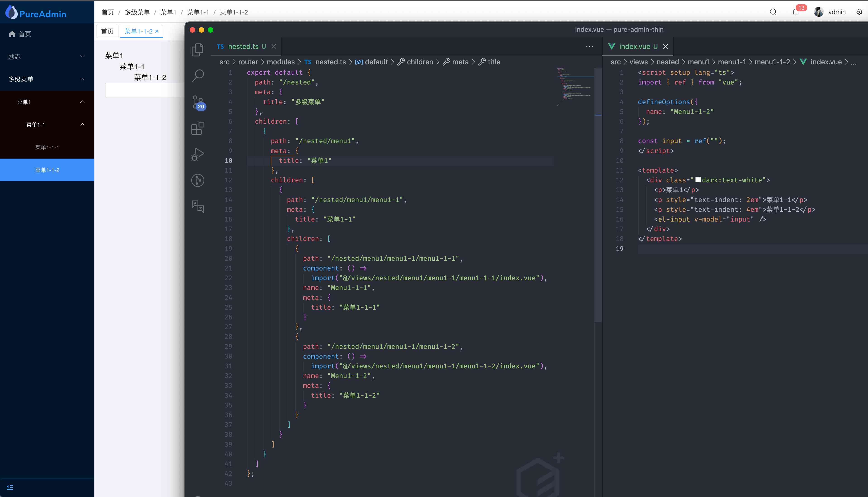
Task: Click the white color swatch in class attribute
Action: click(698, 180)
